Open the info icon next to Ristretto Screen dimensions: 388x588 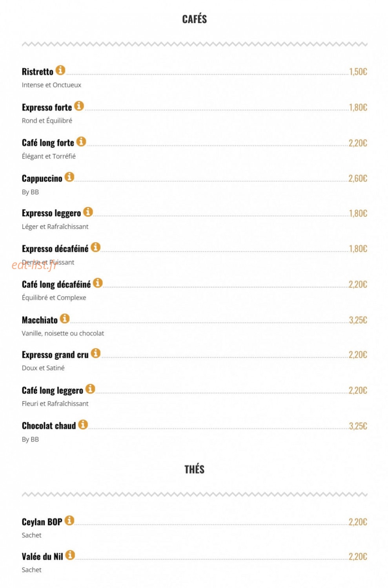click(x=60, y=70)
